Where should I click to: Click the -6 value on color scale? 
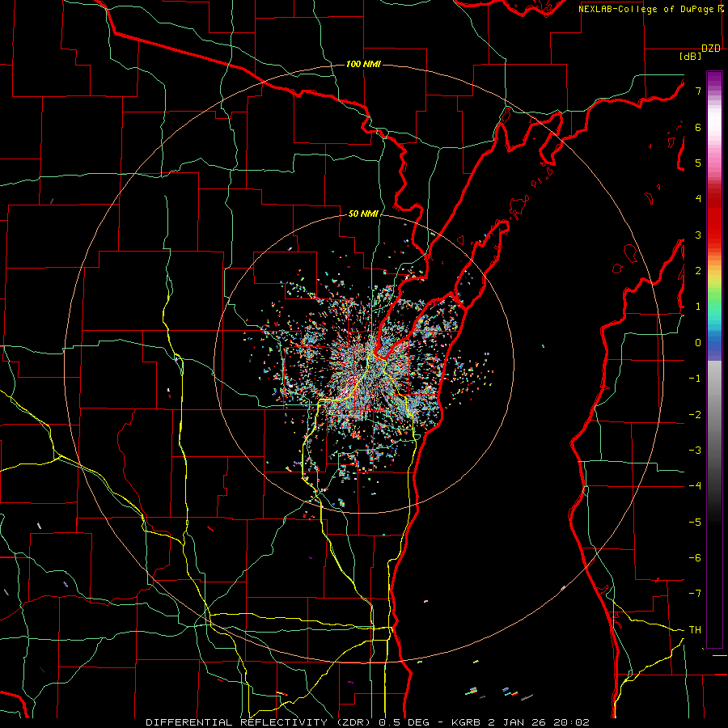[x=695, y=558]
